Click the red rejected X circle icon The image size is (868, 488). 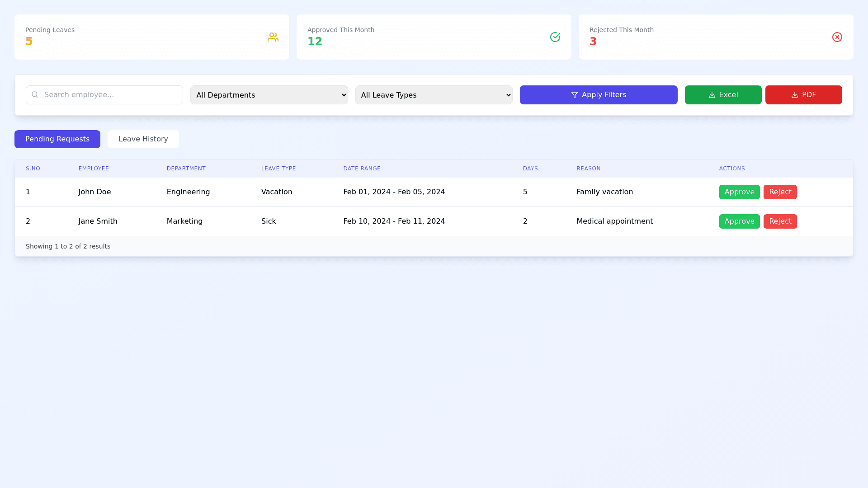pos(837,37)
